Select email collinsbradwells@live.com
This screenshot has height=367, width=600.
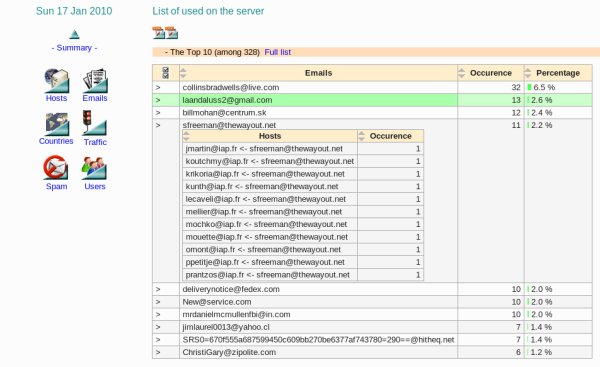pos(231,87)
